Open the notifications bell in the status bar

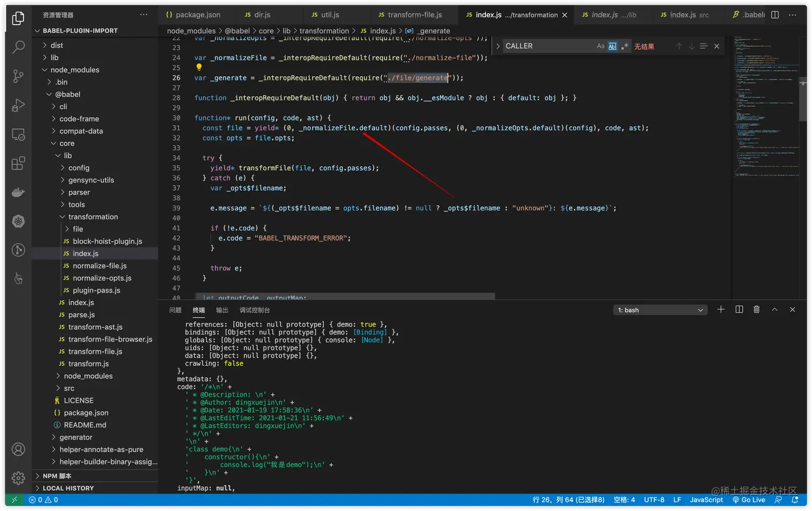(795, 500)
